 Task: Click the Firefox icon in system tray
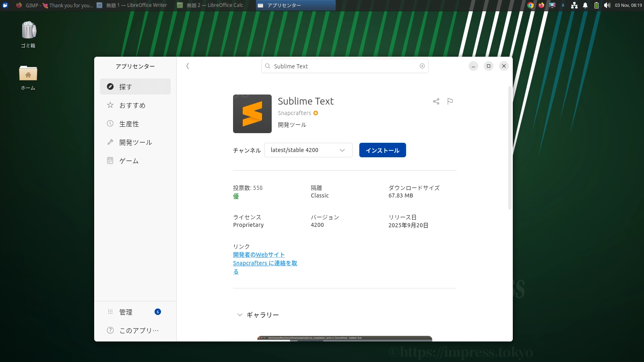(541, 5)
